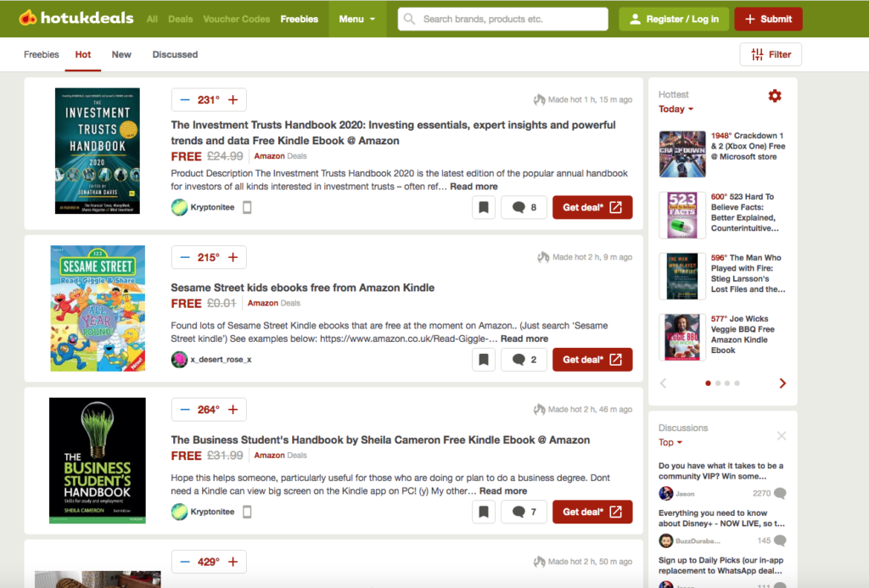Click the Submit button
Screen dimensions: 869x588
click(x=768, y=19)
